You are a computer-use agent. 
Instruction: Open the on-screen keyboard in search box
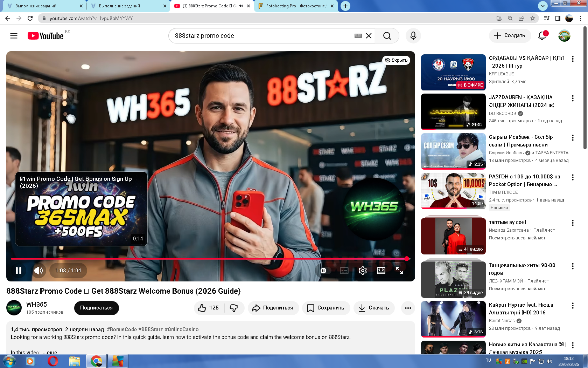click(358, 36)
